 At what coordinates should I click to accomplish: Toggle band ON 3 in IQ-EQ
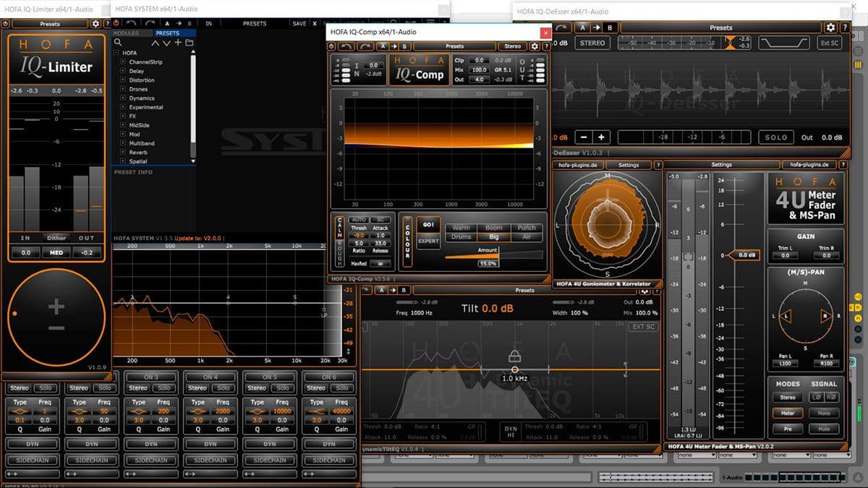coord(150,377)
